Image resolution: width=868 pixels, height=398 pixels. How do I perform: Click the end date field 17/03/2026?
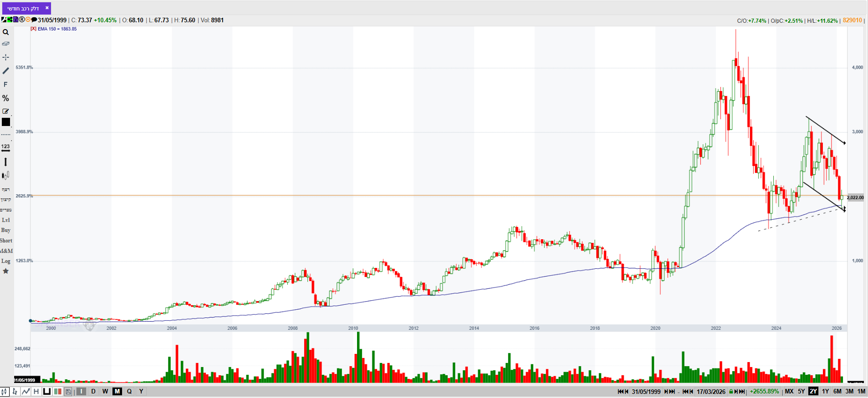click(711, 392)
